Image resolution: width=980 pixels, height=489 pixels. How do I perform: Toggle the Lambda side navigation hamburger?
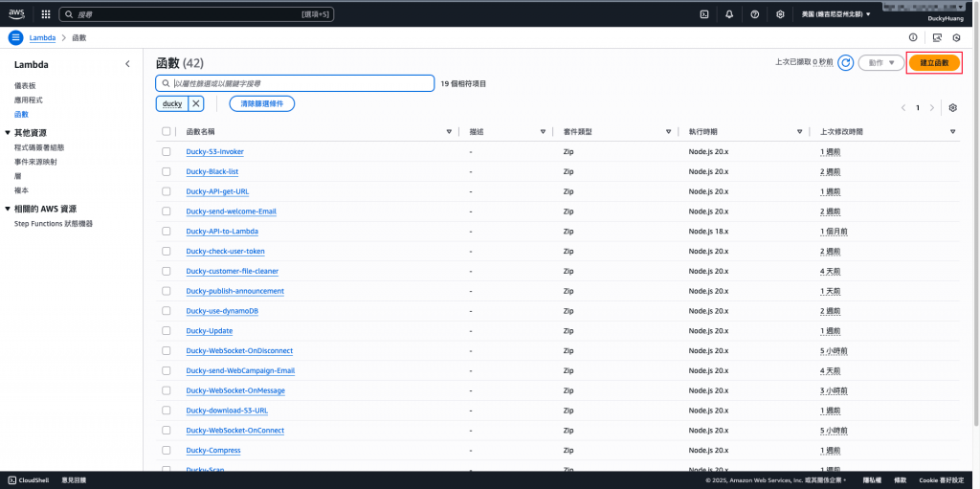pos(15,37)
